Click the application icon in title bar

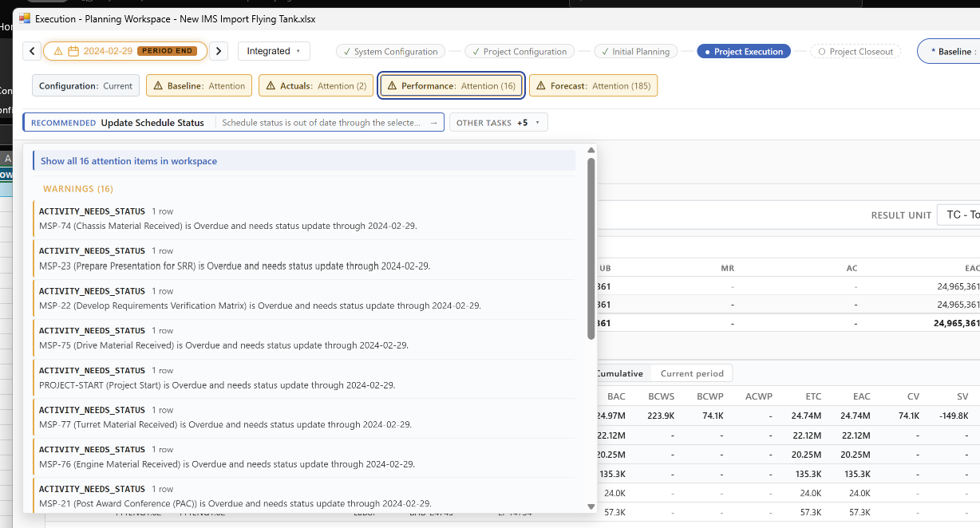(25, 18)
